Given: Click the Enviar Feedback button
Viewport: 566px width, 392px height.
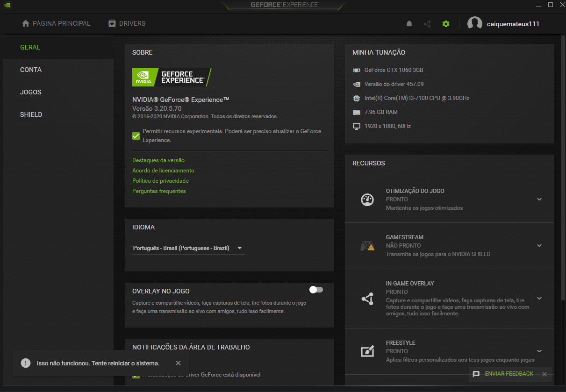Looking at the screenshot, I should click(x=509, y=374).
